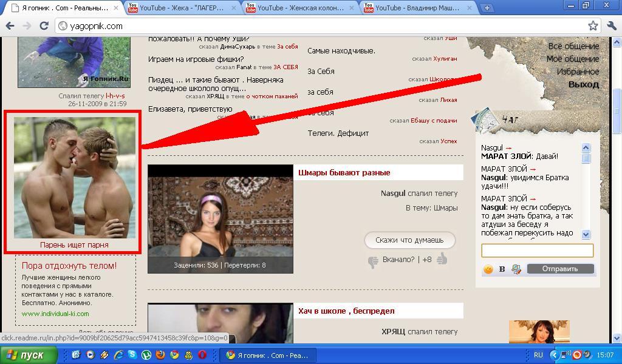The height and width of the screenshot is (364, 622).
Task: Launch Internet Explorer from quick launch
Action: [118, 355]
